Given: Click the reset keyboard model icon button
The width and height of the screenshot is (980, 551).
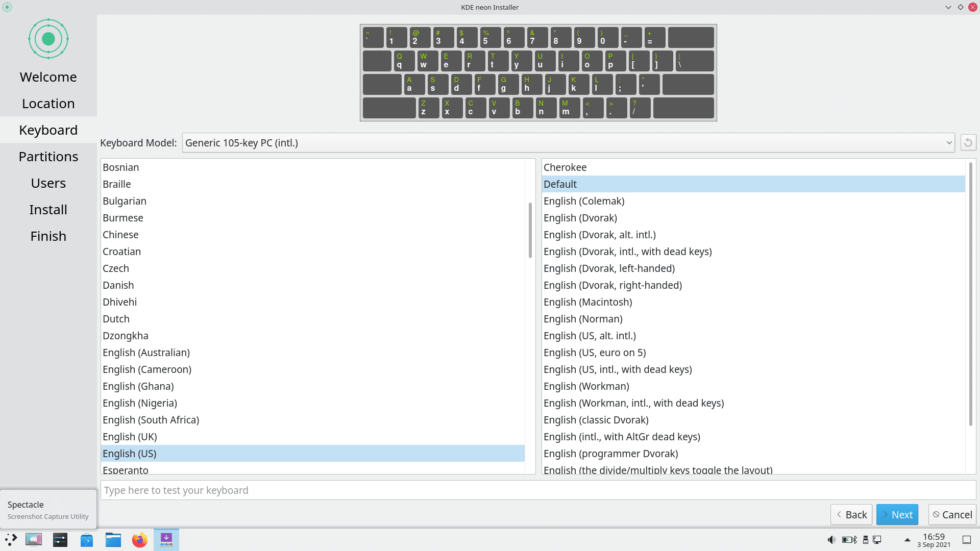Looking at the screenshot, I should (x=968, y=143).
